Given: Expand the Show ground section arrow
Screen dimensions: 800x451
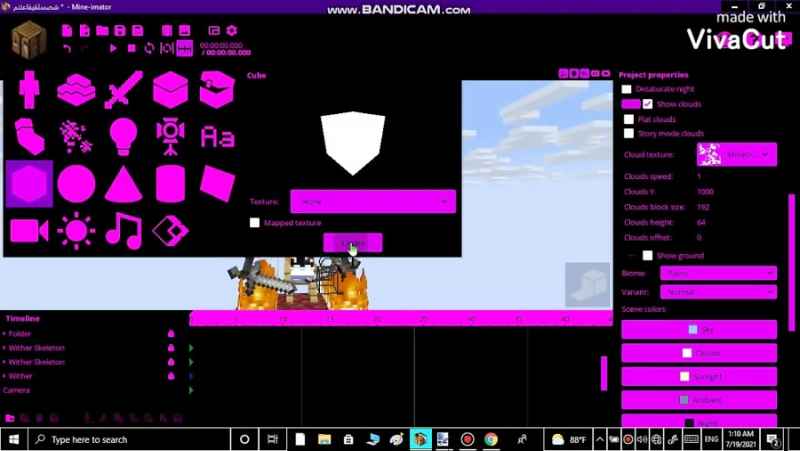Looking at the screenshot, I should point(632,256).
